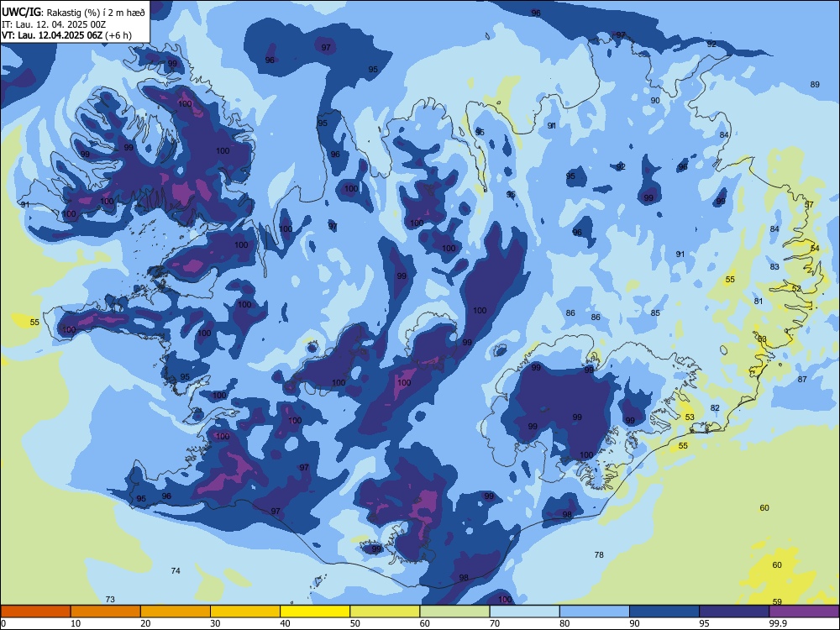840x630 pixels.
Task: Click the '70' legend scale label
Action: (495, 623)
